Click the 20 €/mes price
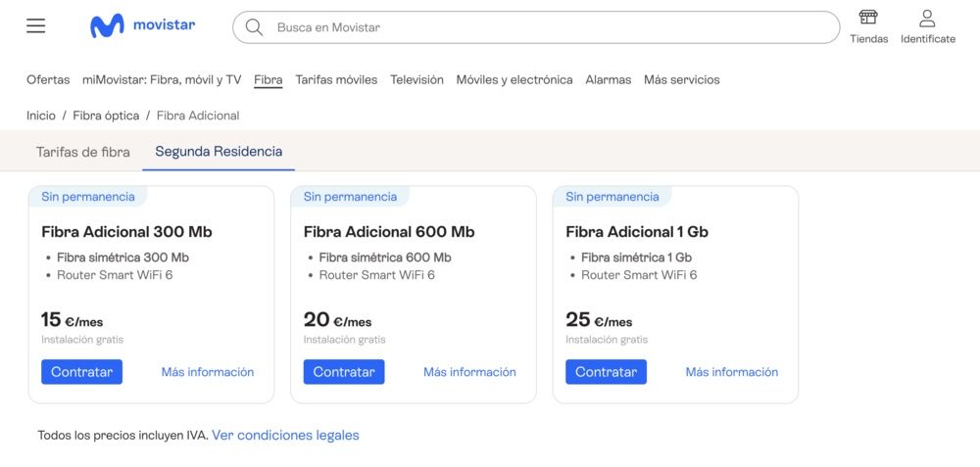This screenshot has height=467, width=980. tap(337, 320)
